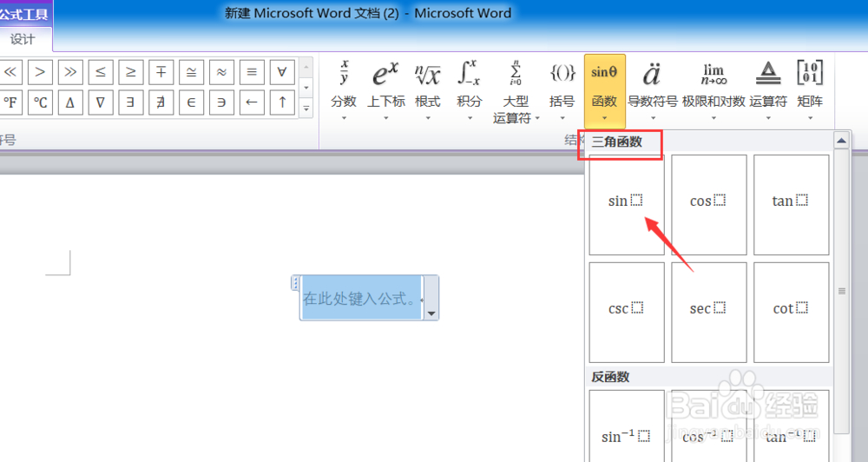This screenshot has width=868, height=462.
Task: Insert the identical-to symbol
Action: [252, 72]
